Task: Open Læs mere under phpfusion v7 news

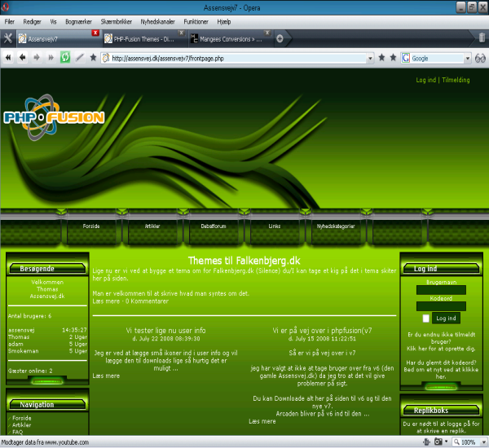Action: (x=262, y=421)
